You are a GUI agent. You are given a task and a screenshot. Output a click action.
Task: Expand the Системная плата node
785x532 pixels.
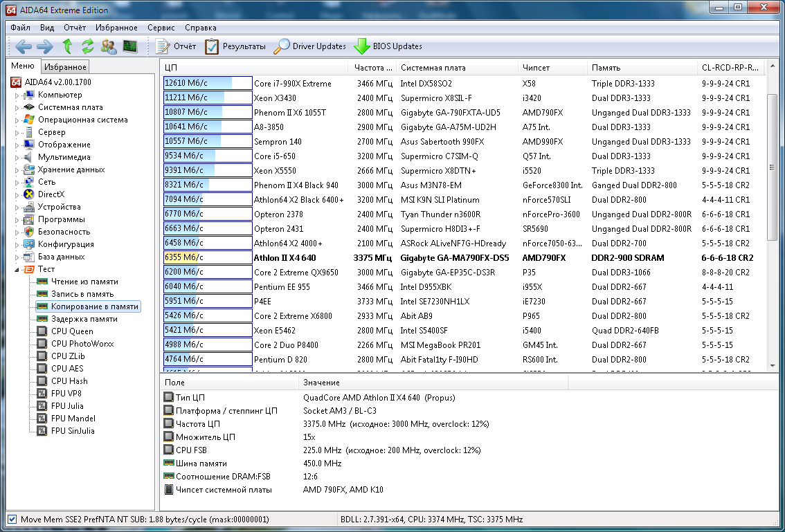pos(17,108)
